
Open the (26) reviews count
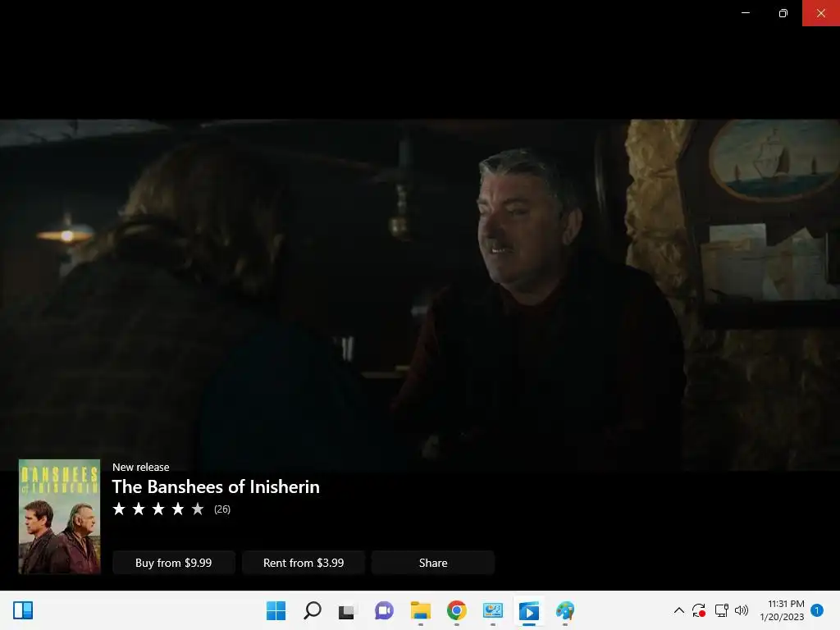pos(222,509)
